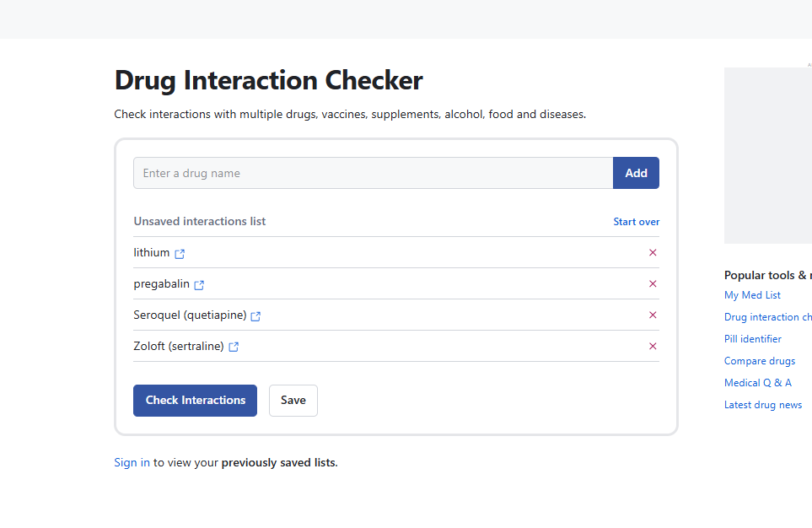Image resolution: width=812 pixels, height=528 pixels.
Task: Open Zoloft (sertraline) external link icon
Action: coord(234,347)
